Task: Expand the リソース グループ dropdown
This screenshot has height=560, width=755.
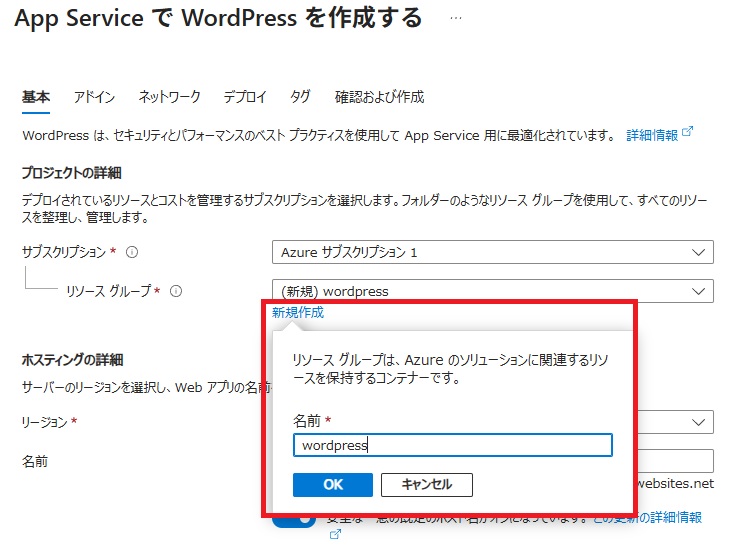Action: point(492,292)
